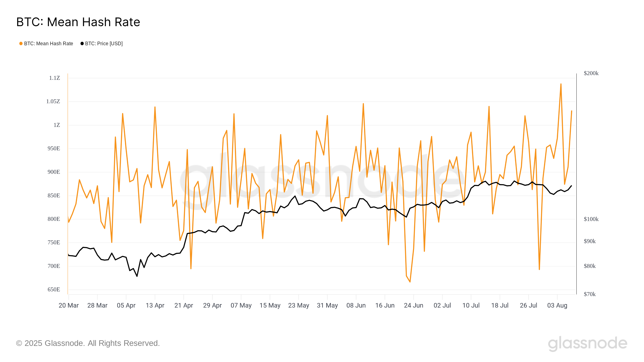Click the "BTC: Mean Hash Rate" chart title
644x362 pixels.
[78, 22]
